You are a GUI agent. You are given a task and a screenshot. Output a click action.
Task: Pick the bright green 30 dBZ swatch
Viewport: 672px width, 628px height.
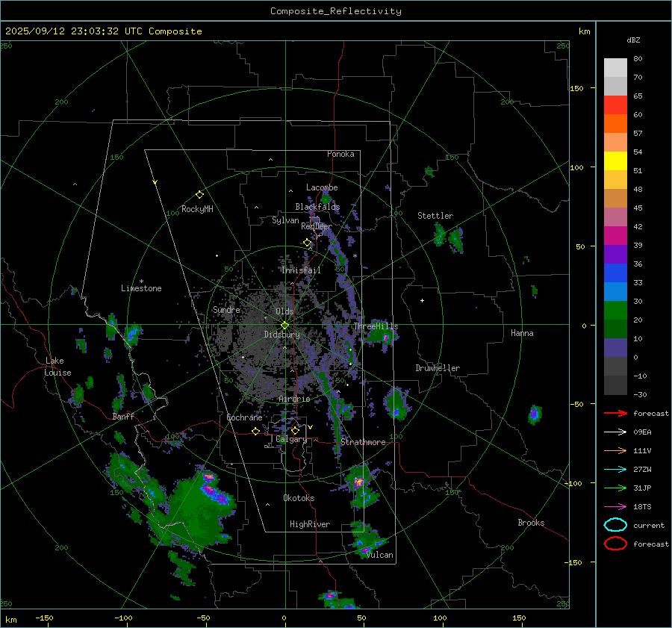615,310
